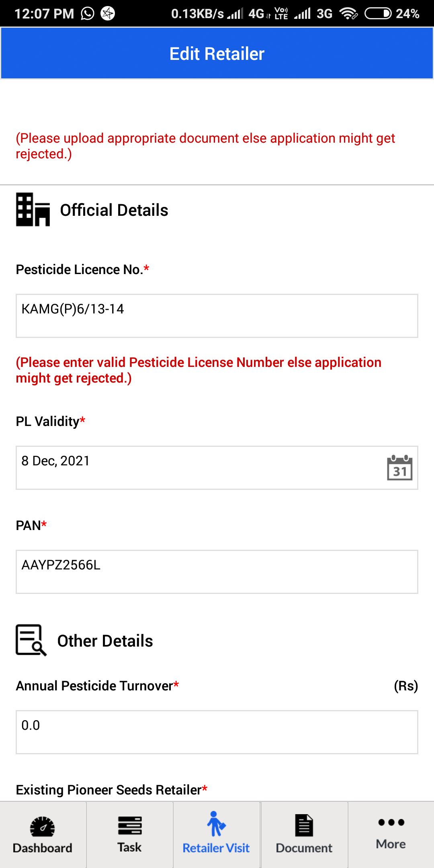Image resolution: width=434 pixels, height=868 pixels.
Task: Tap the WhatsApp status bar icon
Action: pos(88,14)
